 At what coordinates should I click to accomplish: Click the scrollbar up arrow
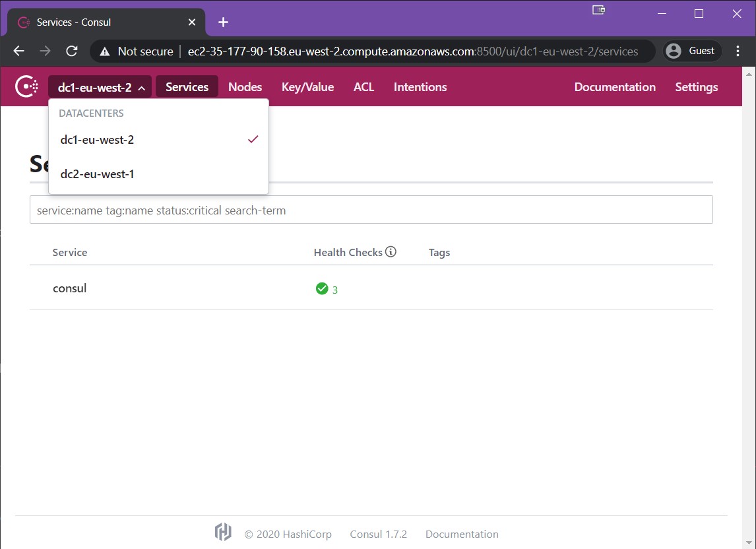[x=749, y=75]
